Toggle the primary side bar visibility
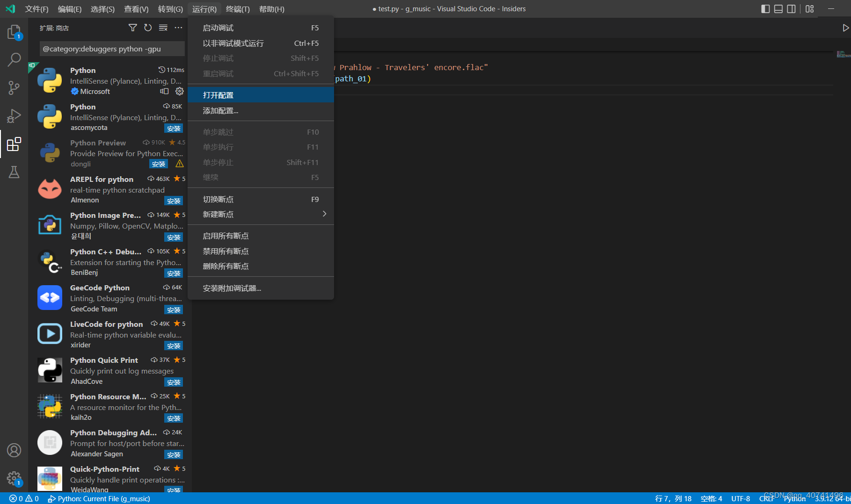 coord(765,8)
